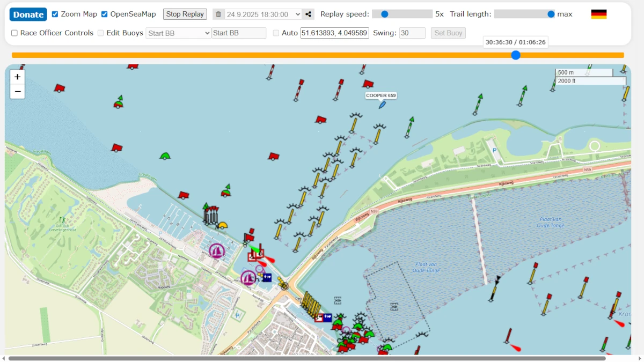
Task: Click the 30:36:30 / 01:06:26 time tooltip
Action: (516, 42)
